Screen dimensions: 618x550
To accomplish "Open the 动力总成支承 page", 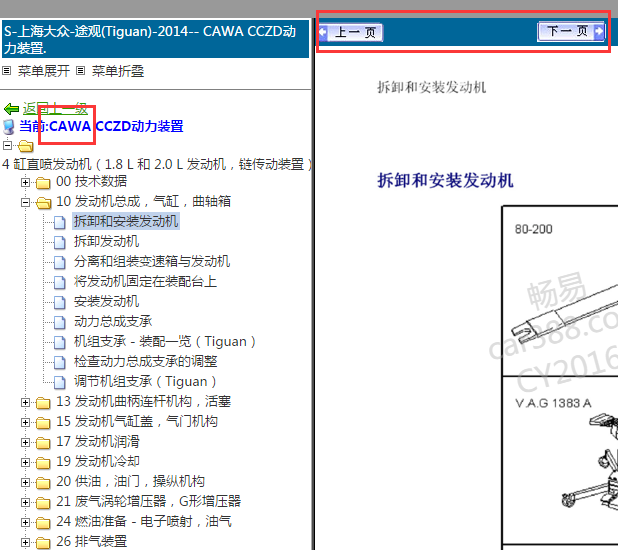I will (113, 321).
